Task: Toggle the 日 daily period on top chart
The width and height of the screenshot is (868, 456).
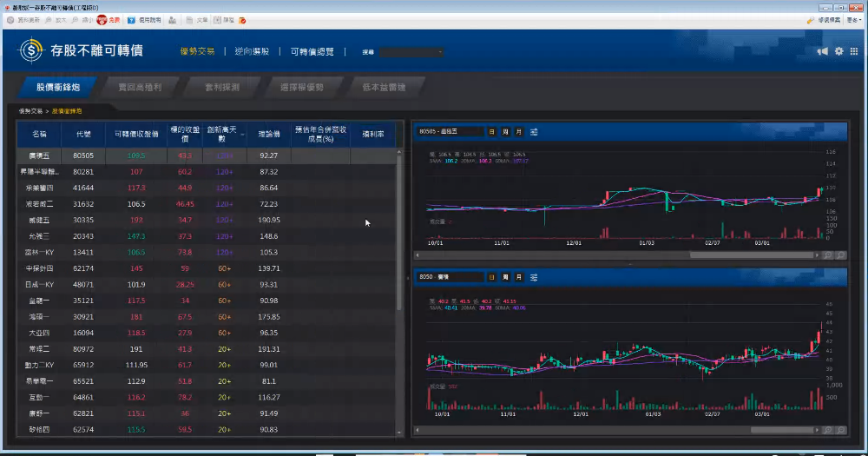Action: click(492, 132)
